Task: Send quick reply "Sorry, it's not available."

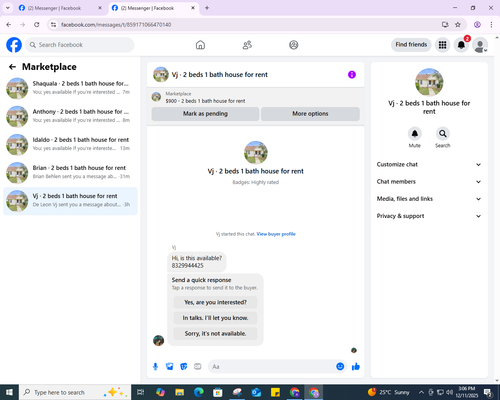Action: coord(215,334)
